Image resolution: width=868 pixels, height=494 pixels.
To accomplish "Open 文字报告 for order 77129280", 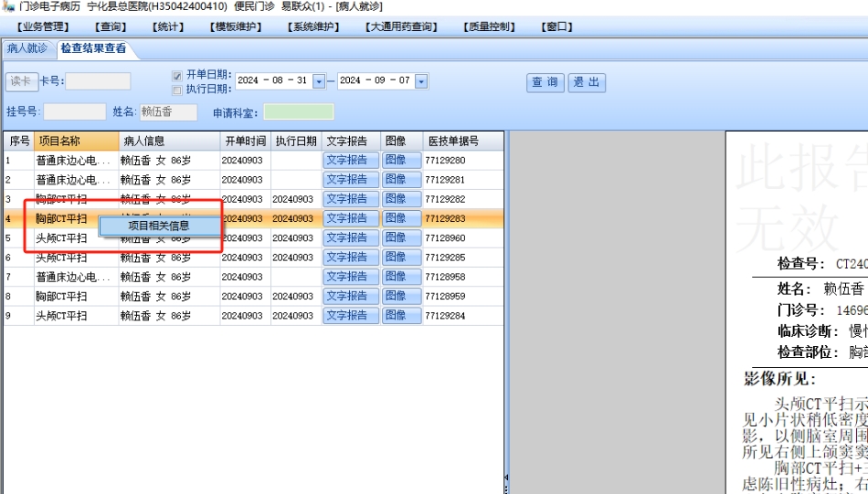I will [x=351, y=161].
